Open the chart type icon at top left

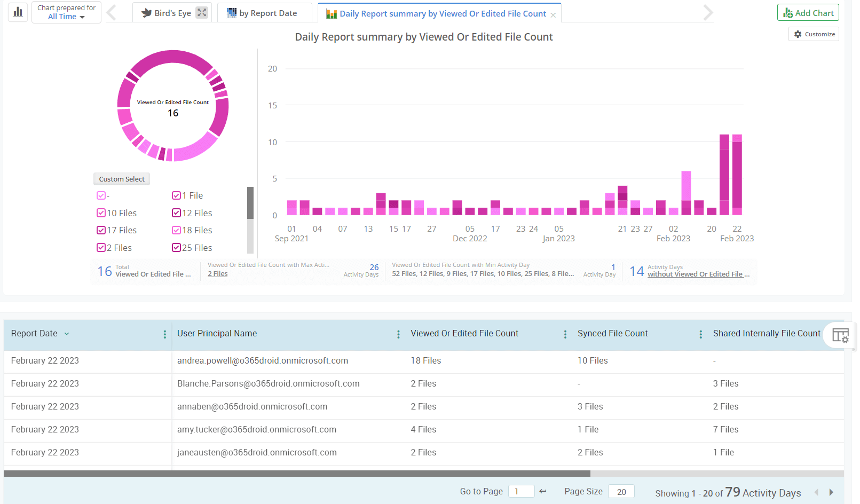click(x=18, y=12)
